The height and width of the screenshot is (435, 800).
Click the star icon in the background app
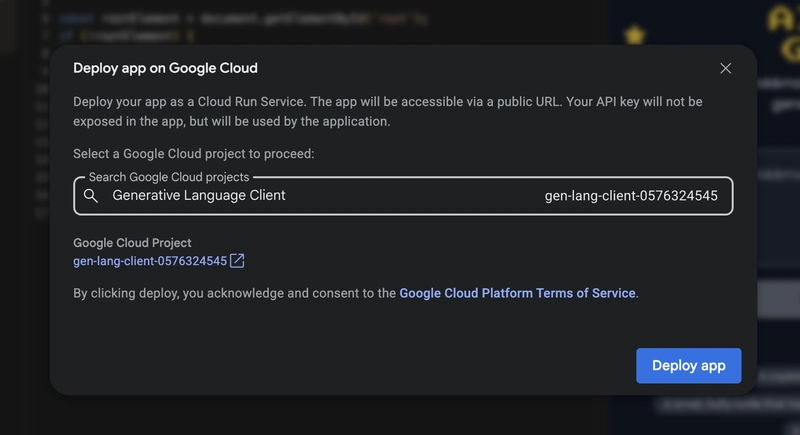pos(635,35)
